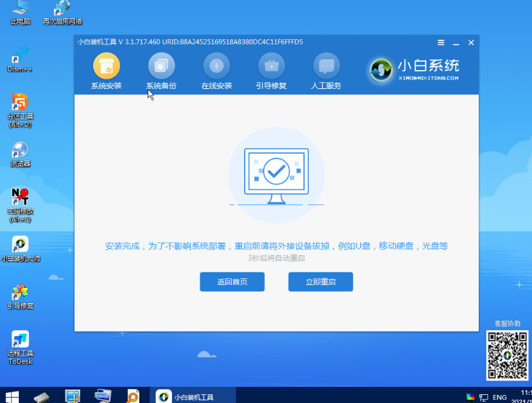Launch 分区工具 partition tool shortcut
Screen dimensions: 532x403
[20, 108]
